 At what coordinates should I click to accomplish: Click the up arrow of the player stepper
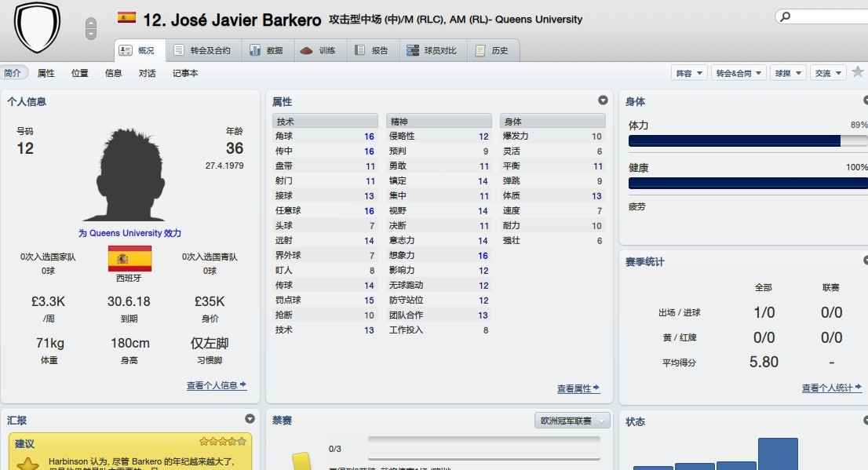click(91, 23)
